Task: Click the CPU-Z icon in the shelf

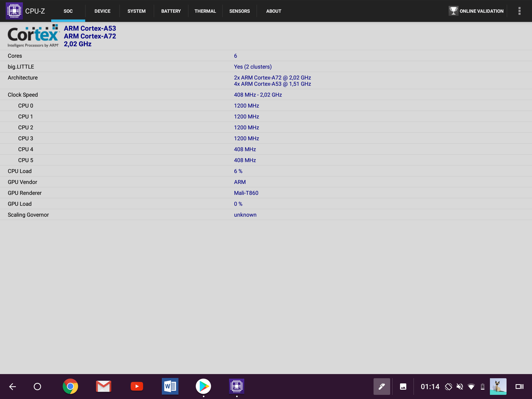Action: (237, 386)
